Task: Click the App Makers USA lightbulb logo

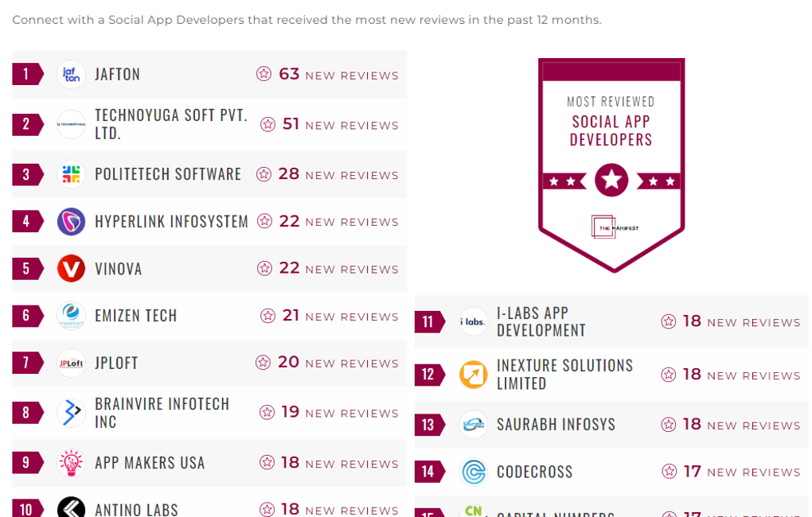Action: click(71, 463)
